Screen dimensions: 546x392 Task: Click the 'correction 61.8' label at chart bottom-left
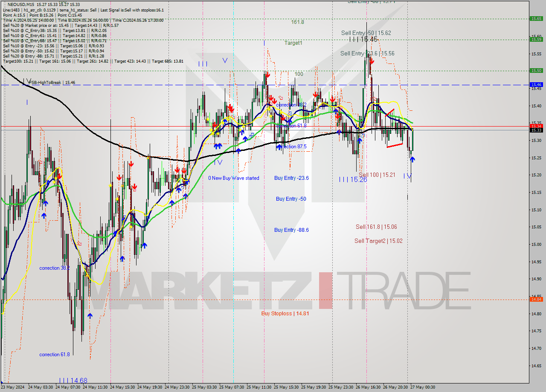click(55, 355)
